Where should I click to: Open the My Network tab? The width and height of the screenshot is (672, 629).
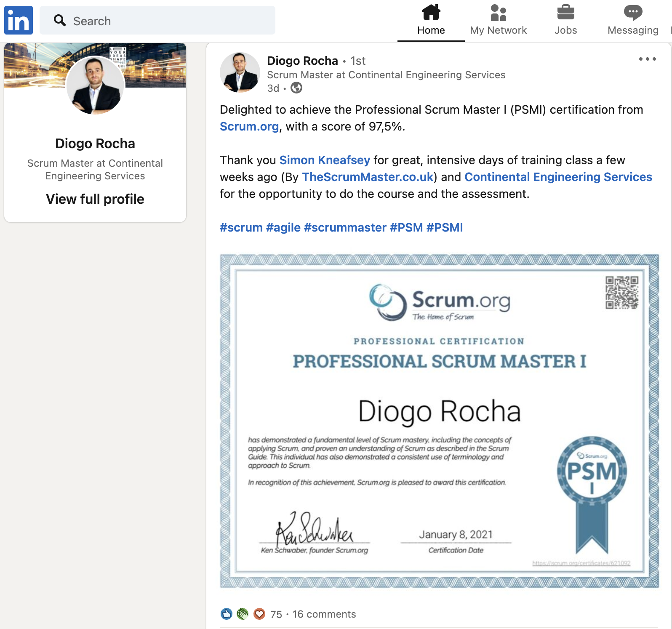click(x=499, y=20)
